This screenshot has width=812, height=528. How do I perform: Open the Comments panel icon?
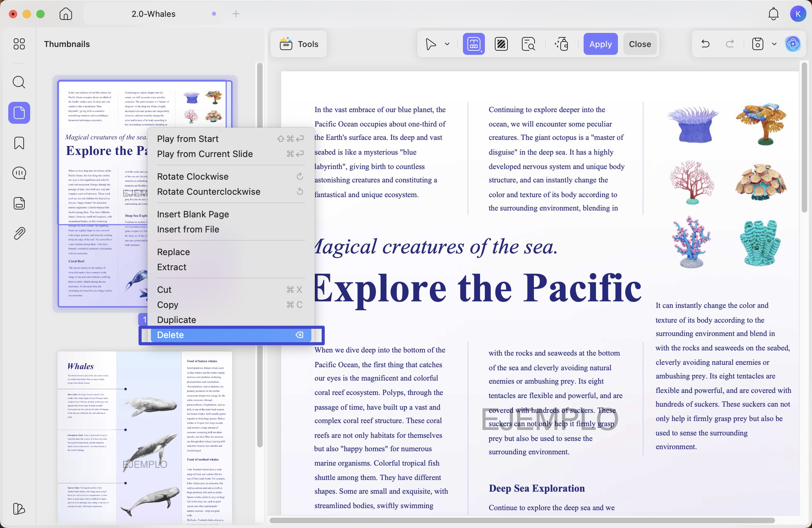point(19,173)
